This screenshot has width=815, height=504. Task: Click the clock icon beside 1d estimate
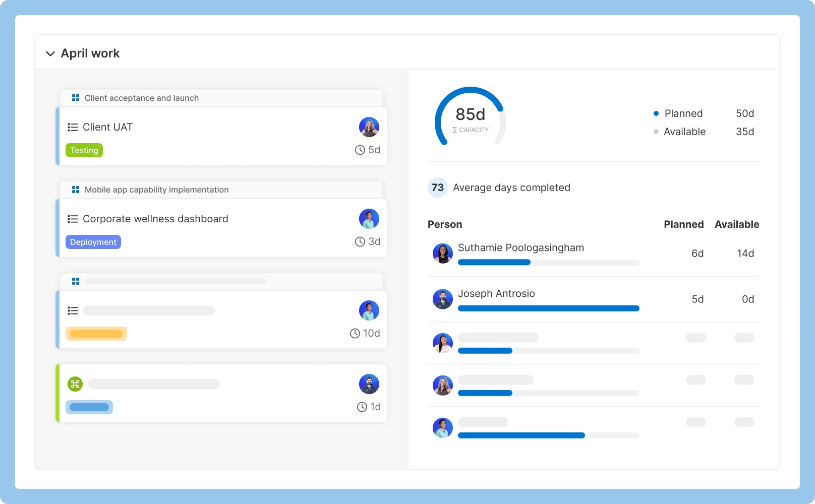click(362, 407)
